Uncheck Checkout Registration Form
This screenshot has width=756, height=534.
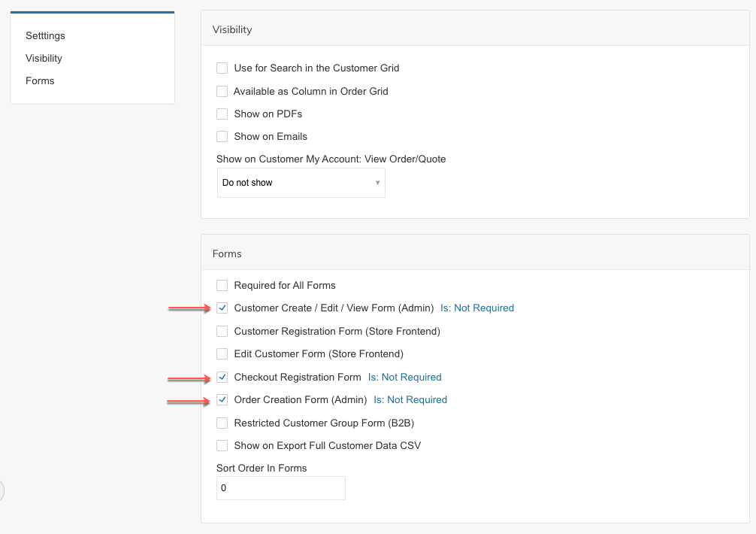click(x=222, y=378)
